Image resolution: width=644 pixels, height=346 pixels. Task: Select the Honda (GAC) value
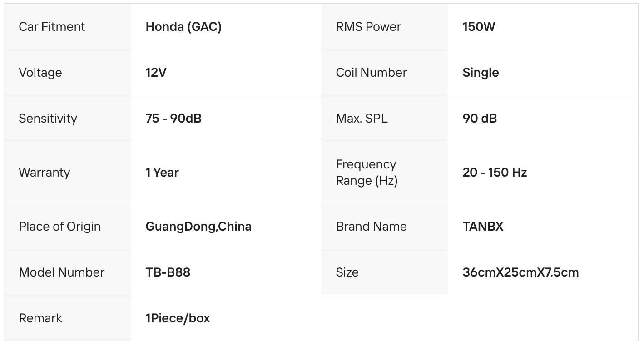point(183,27)
